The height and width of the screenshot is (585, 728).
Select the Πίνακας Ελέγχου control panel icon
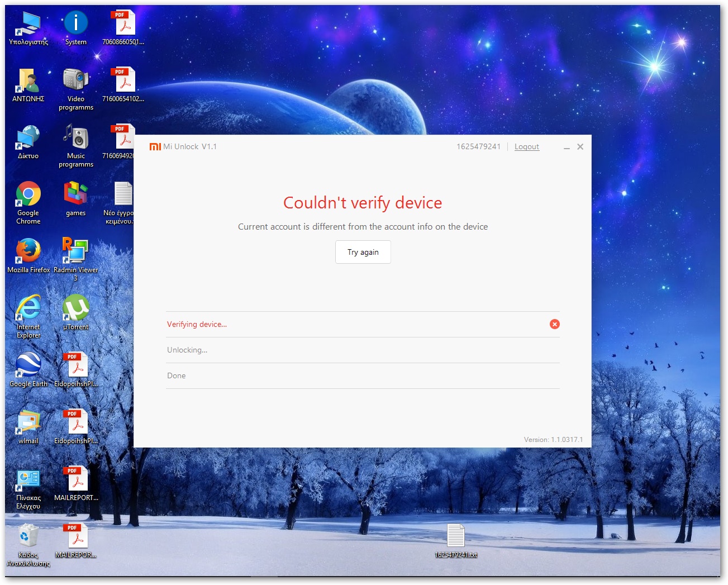click(28, 488)
